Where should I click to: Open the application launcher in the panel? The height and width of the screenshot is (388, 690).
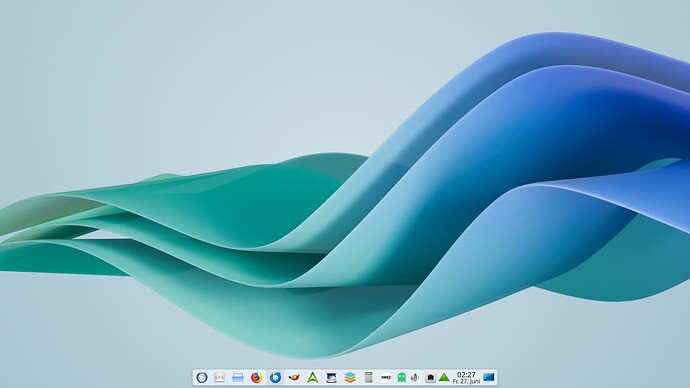coord(202,377)
